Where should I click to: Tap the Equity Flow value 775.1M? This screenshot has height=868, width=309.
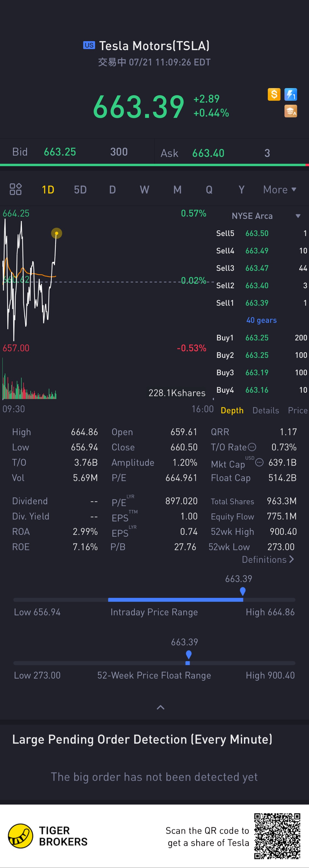[282, 516]
